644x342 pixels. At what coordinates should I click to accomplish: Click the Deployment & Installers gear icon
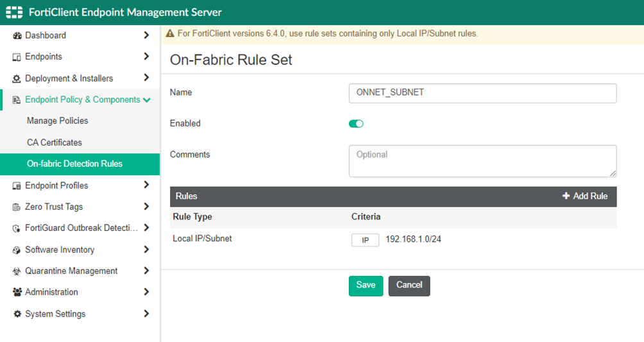coord(17,78)
